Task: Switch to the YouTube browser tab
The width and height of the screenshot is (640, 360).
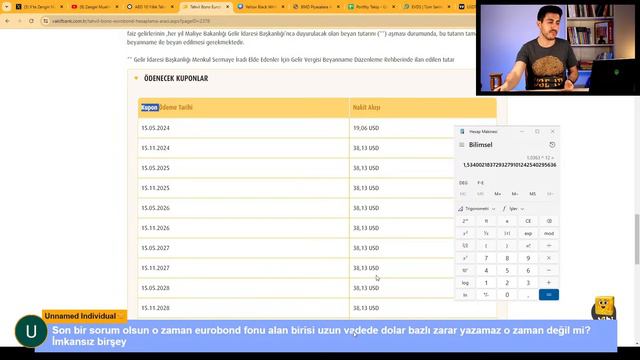Action: coord(95,7)
